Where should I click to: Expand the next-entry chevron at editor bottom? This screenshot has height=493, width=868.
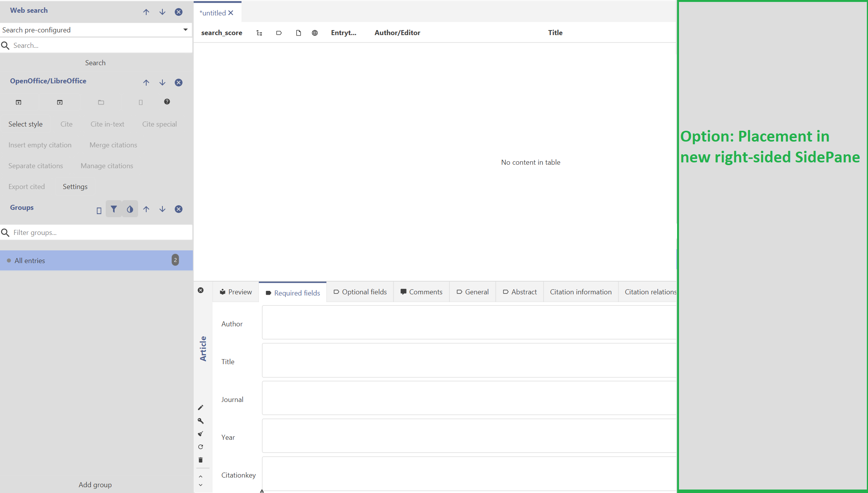click(201, 485)
